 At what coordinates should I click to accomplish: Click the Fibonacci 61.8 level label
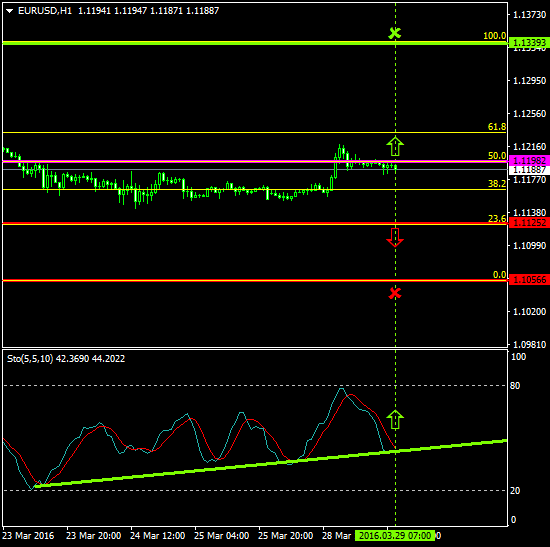click(x=497, y=127)
